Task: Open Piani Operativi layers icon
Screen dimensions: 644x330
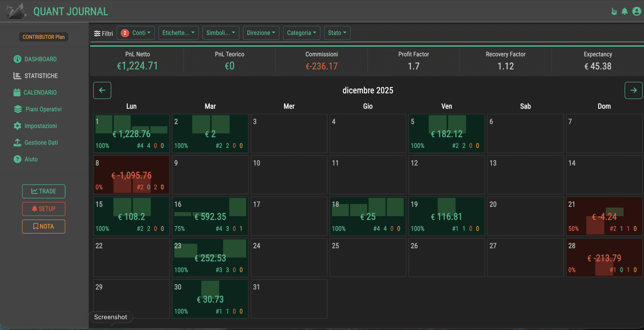Action: 18,109
